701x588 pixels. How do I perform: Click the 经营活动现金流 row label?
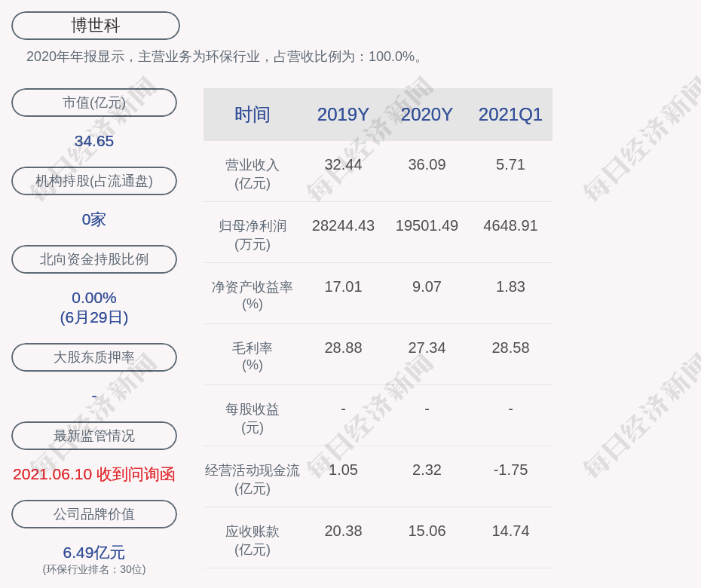click(x=253, y=479)
